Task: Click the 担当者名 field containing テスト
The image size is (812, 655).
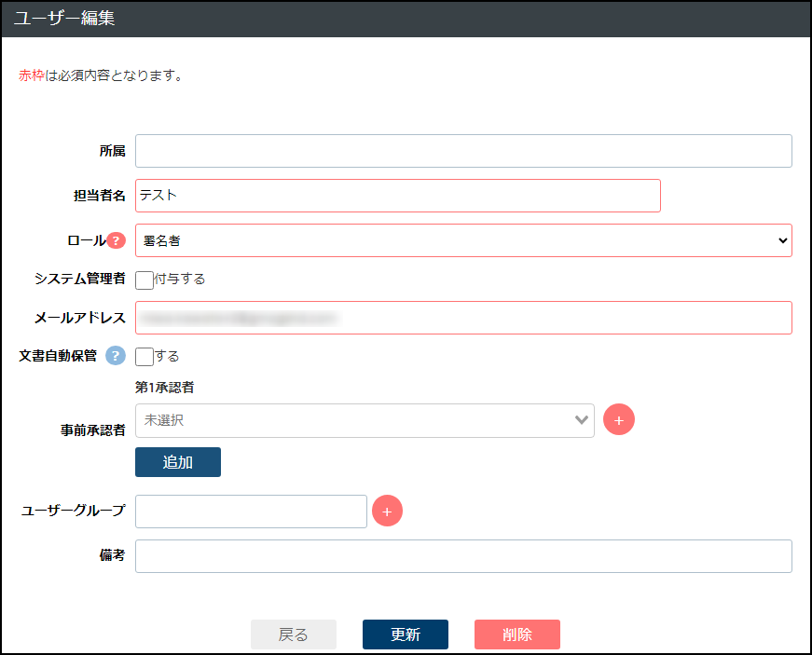Action: point(397,196)
